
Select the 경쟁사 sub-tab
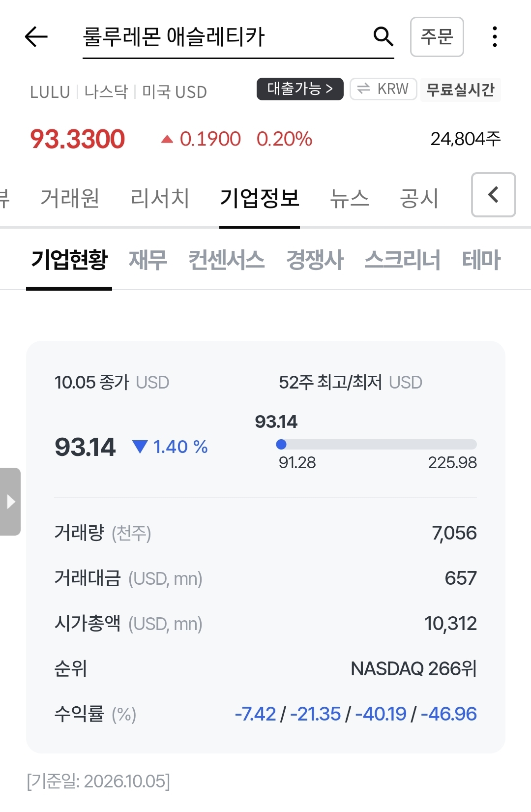[x=315, y=259]
